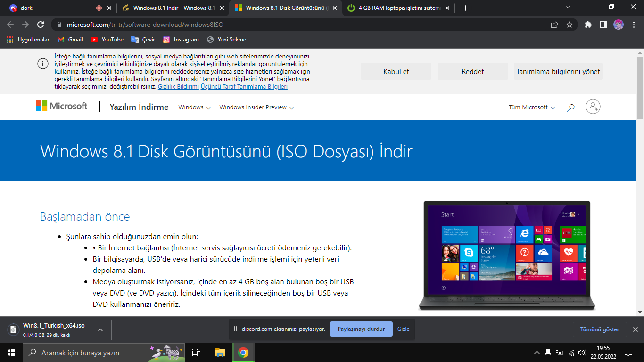
Task: Expand the Windows Insider Preview dropdown
Action: click(256, 107)
